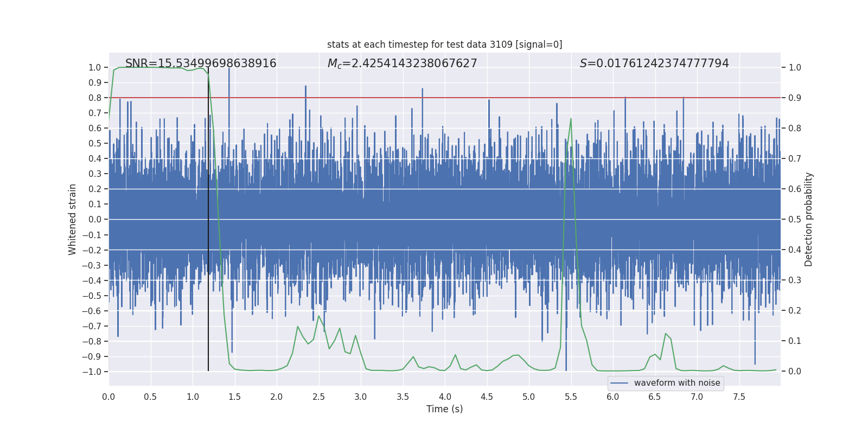Pick the 1.5 tick on the time axis
This screenshot has height=434, width=868.
[234, 397]
